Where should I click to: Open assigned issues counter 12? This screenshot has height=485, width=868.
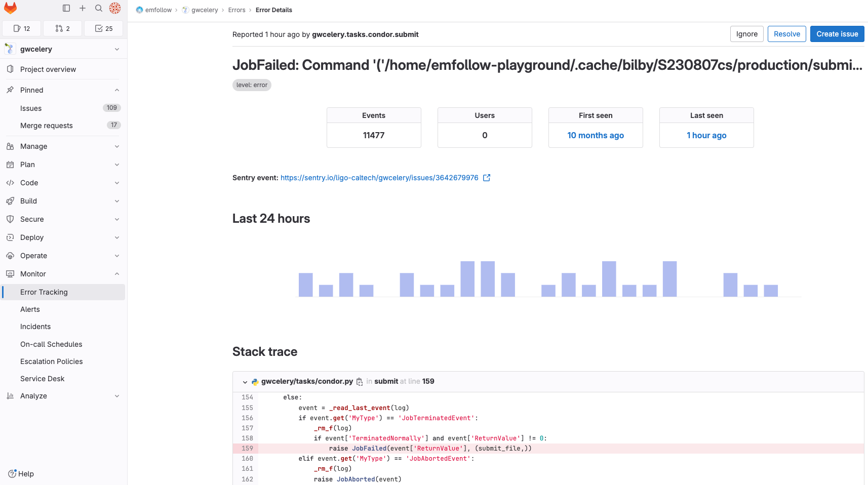(x=22, y=28)
